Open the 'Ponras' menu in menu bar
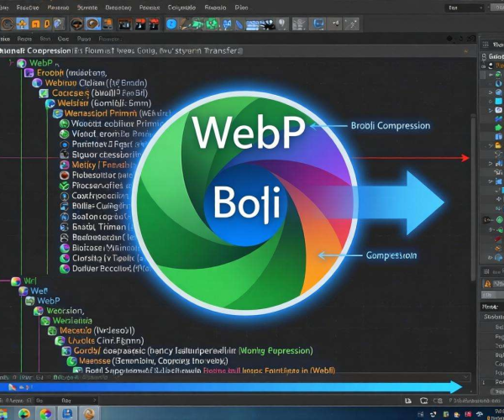Screen dimensions: 504x420 pyautogui.click(x=150, y=8)
